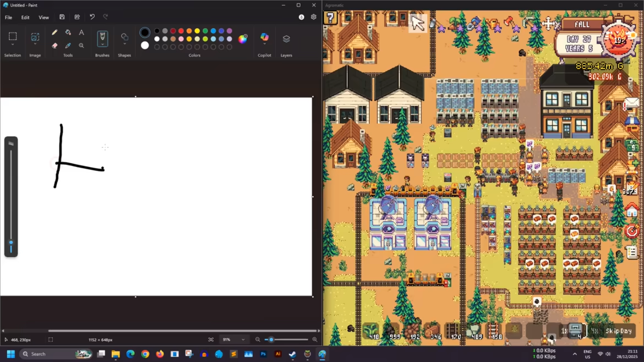Screen dimensions: 644x362
Task: Expand the Image tools dropdown
Action: pos(35,45)
